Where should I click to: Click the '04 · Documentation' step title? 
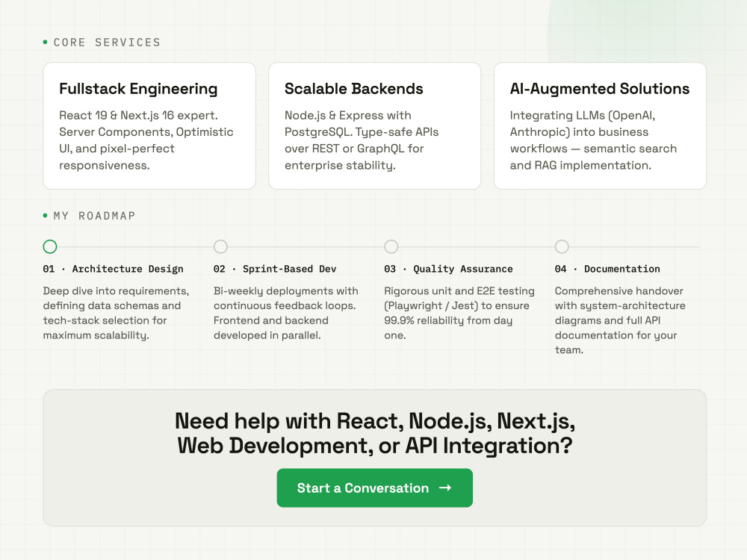607,269
